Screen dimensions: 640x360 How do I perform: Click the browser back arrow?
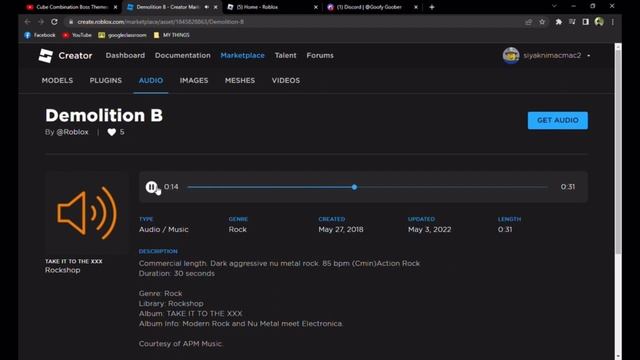point(27,22)
